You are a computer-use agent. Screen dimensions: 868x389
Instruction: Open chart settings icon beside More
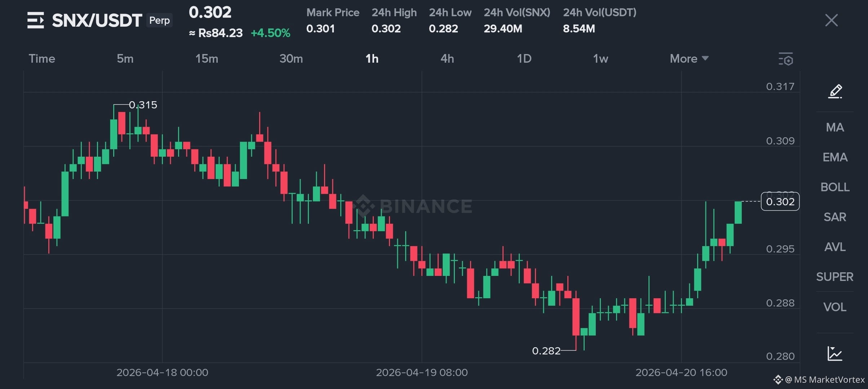coord(786,59)
